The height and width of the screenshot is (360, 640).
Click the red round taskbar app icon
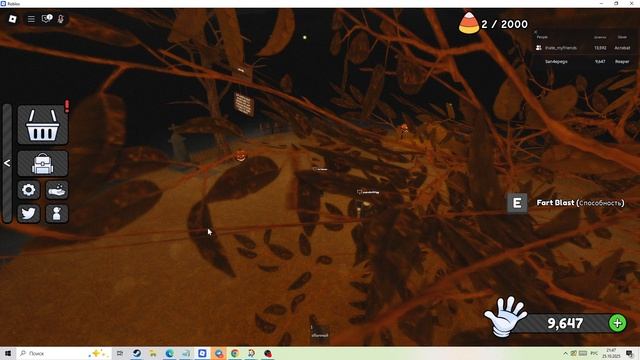click(268, 353)
